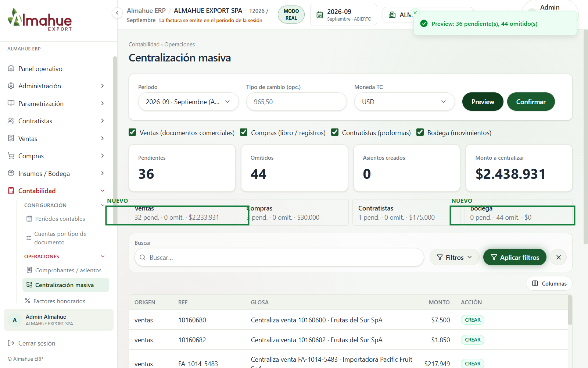
Task: Open the Periodo dropdown
Action: (x=189, y=102)
